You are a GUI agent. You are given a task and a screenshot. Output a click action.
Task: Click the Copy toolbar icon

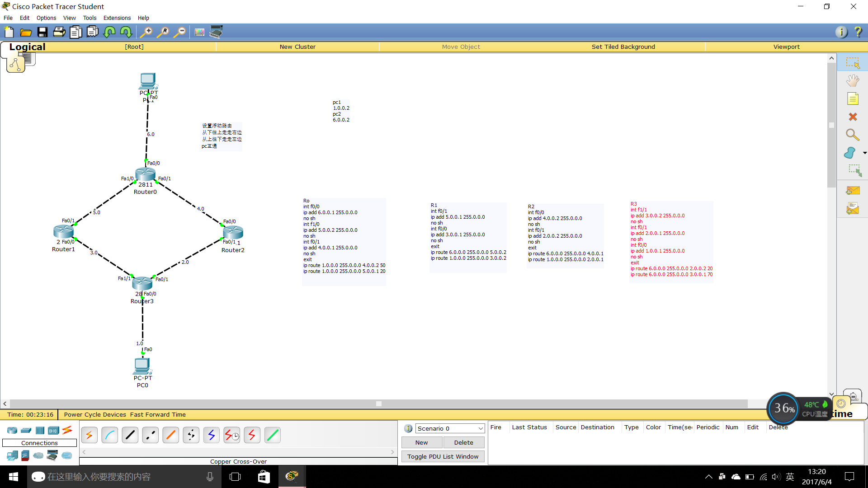[76, 32]
